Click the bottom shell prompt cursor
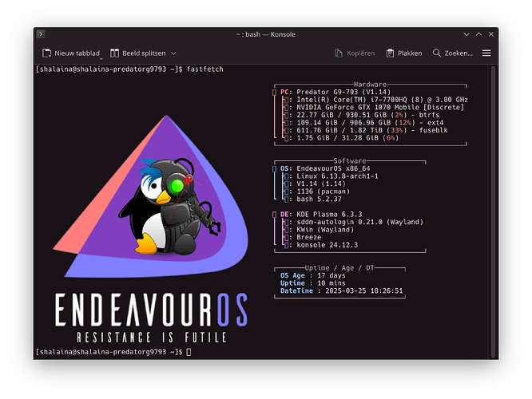 189,352
